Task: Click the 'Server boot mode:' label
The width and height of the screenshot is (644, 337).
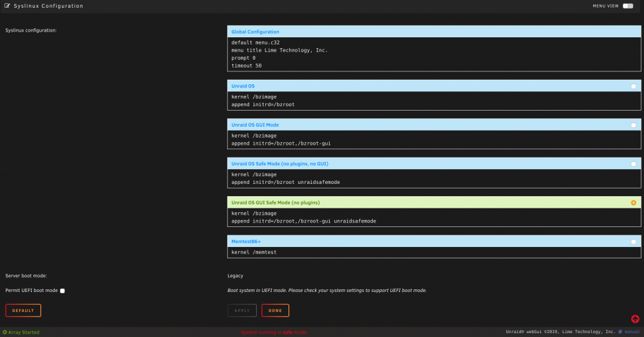Action: point(26,276)
